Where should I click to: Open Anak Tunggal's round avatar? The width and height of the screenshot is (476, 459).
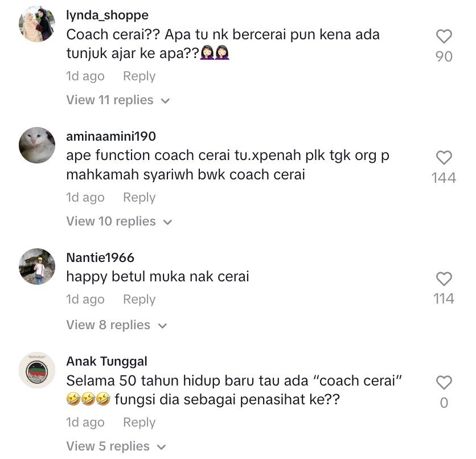tap(37, 370)
